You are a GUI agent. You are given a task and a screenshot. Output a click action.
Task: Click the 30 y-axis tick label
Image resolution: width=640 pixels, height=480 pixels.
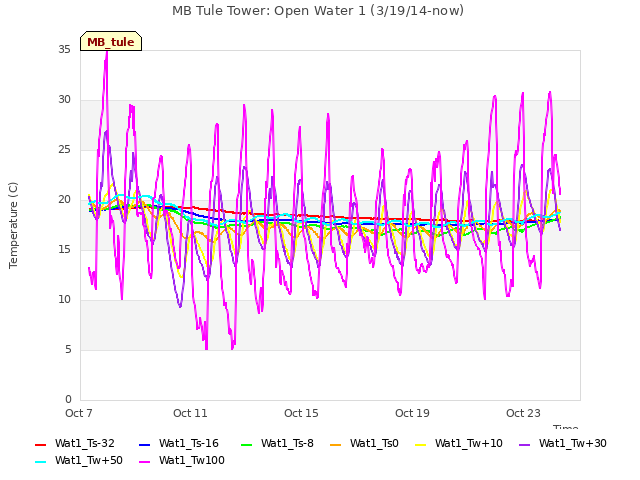[64, 100]
